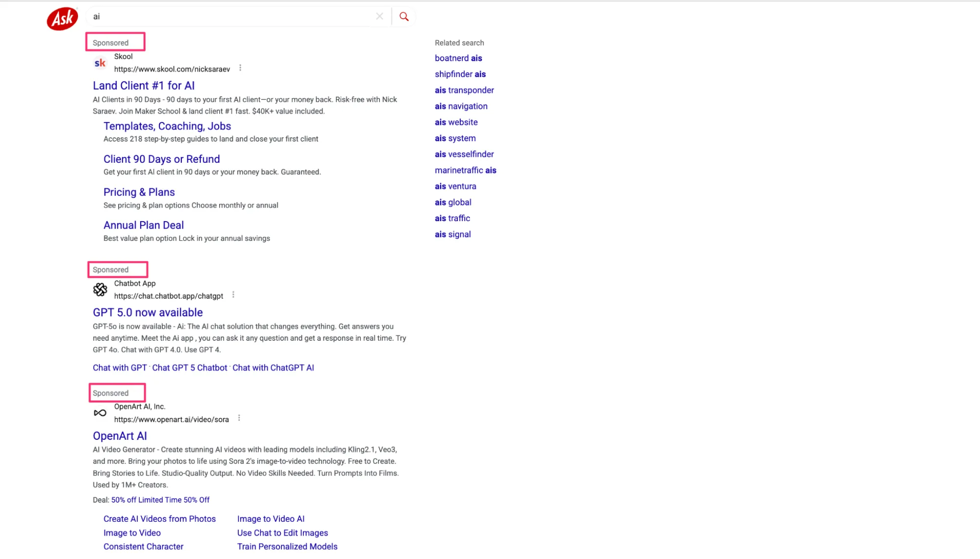The image size is (980, 559).
Task: Click the red search magnifier icon
Action: coord(403,17)
